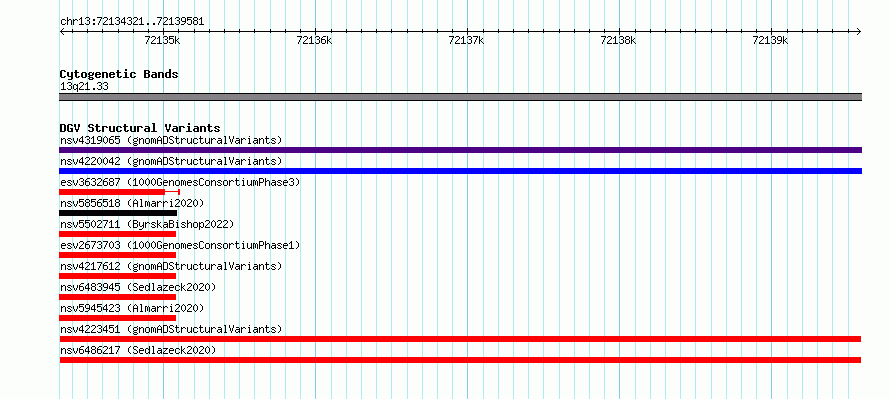The width and height of the screenshot is (890, 399).
Task: Click the nsv4223451 variant label
Action: point(171,329)
